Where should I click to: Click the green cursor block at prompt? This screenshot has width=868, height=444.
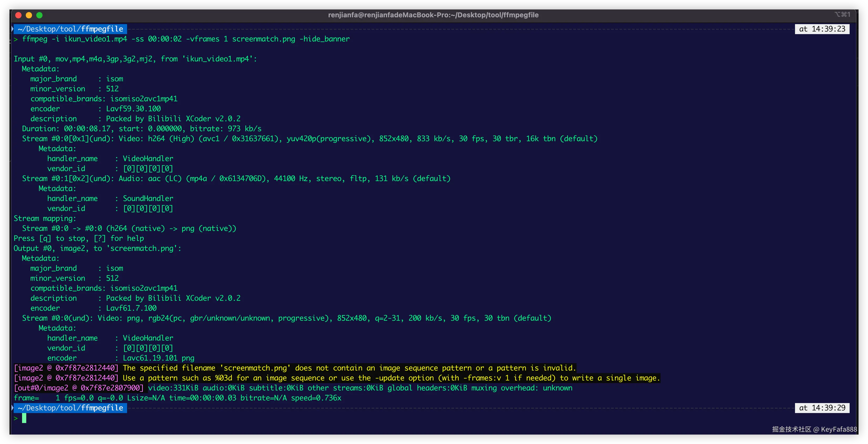point(24,418)
